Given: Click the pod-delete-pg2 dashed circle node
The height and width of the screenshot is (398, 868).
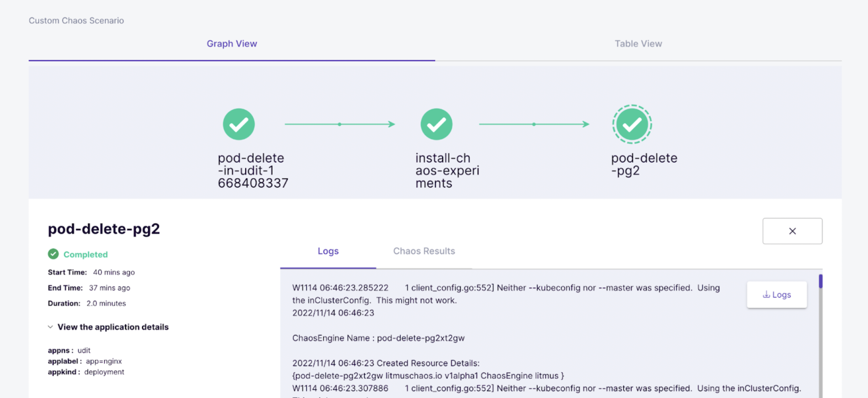Looking at the screenshot, I should [x=632, y=124].
